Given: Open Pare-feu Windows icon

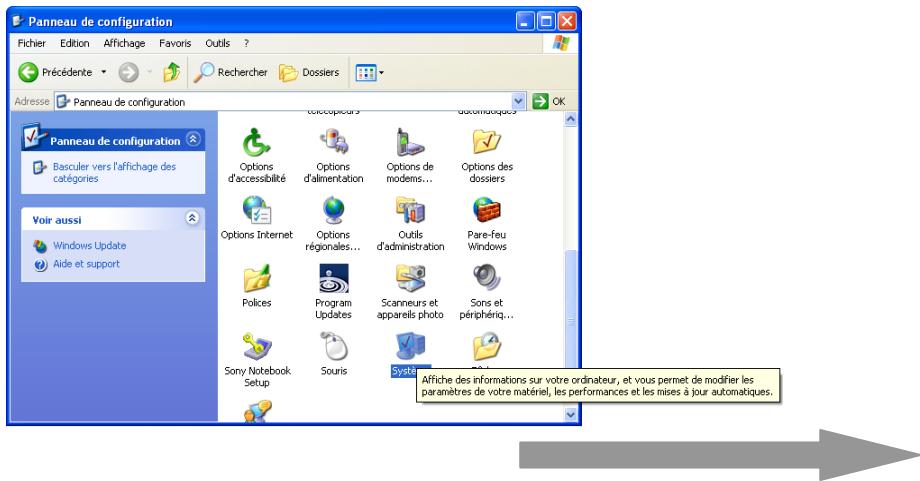Looking at the screenshot, I should [489, 210].
